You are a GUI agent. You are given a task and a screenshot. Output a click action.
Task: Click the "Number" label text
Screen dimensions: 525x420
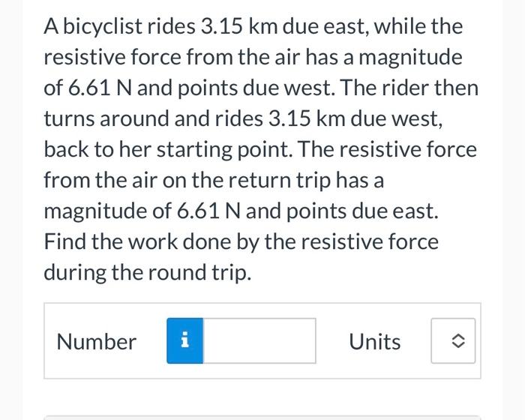97,342
